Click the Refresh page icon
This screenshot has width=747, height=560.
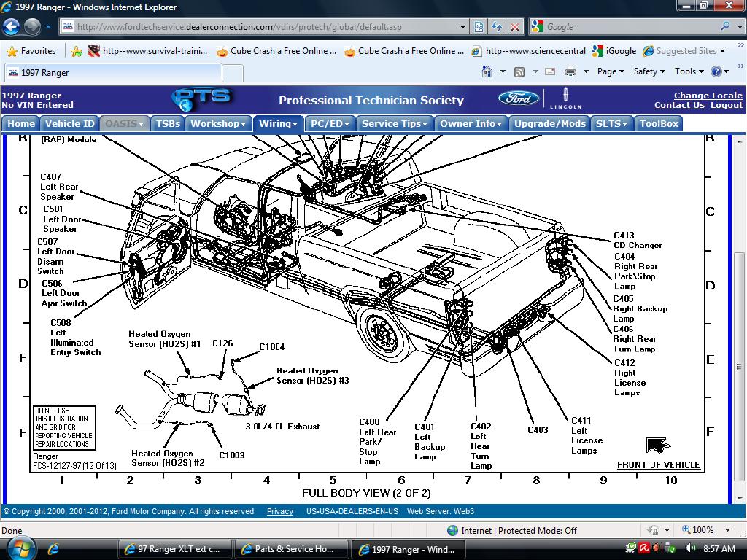coord(496,27)
